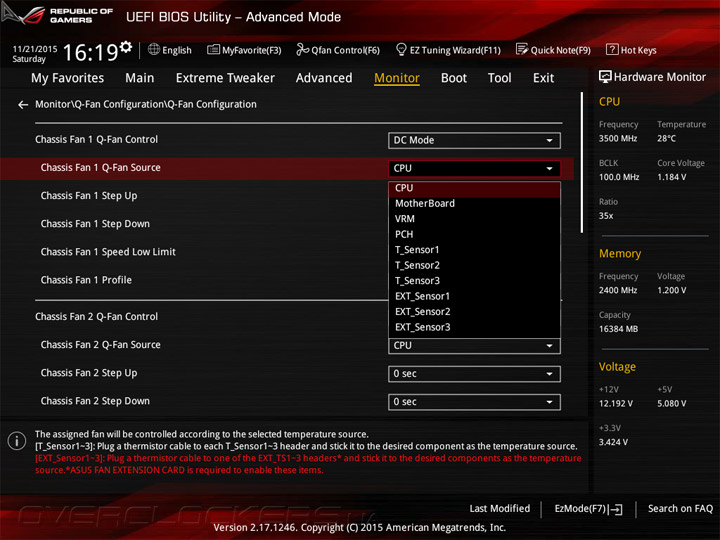Click the 16:19 clock display

pyautogui.click(x=90, y=52)
